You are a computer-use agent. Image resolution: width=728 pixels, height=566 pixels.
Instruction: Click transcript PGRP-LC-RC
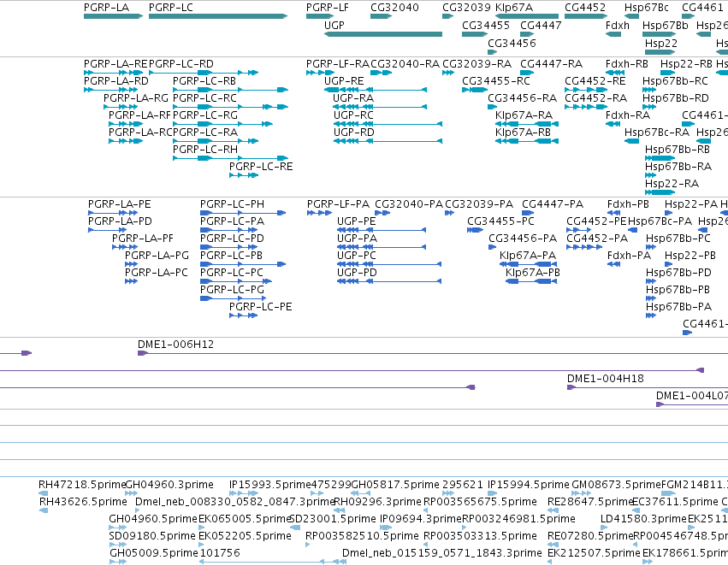(x=204, y=97)
